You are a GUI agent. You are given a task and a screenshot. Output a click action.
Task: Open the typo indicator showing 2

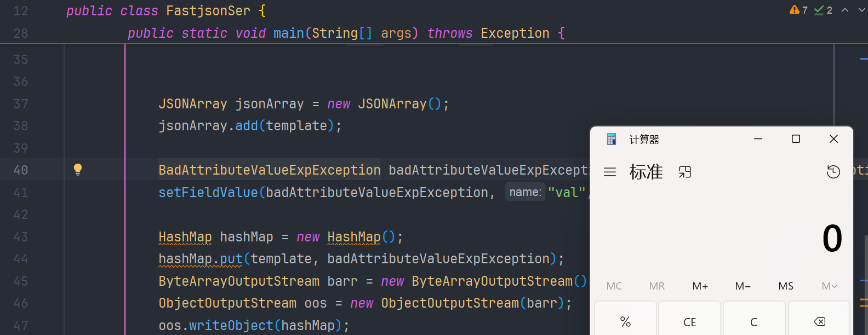[x=823, y=10]
